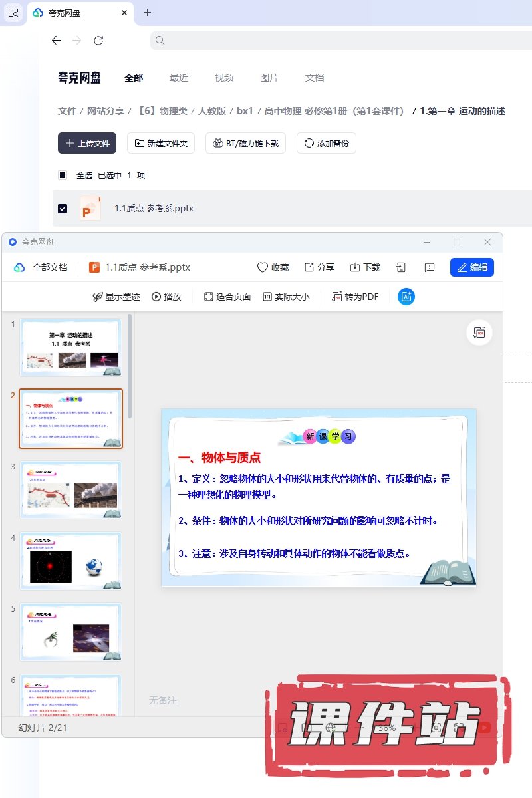
Task: Click the feedback exclamation icon in viewer
Action: tap(430, 267)
